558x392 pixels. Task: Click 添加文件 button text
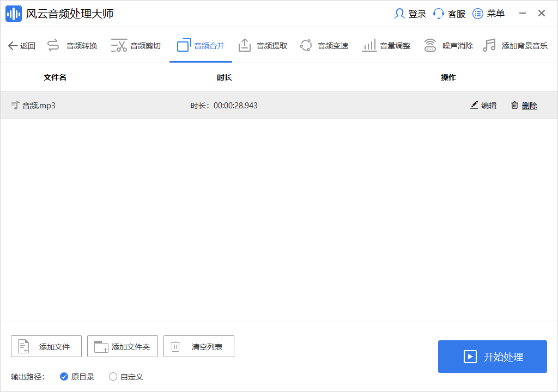click(x=54, y=347)
